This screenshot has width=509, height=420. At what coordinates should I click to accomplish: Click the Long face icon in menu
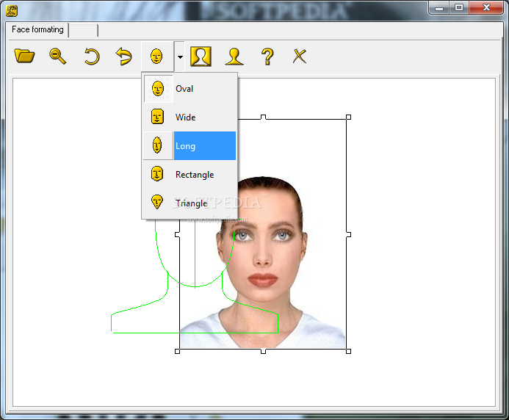tap(157, 145)
